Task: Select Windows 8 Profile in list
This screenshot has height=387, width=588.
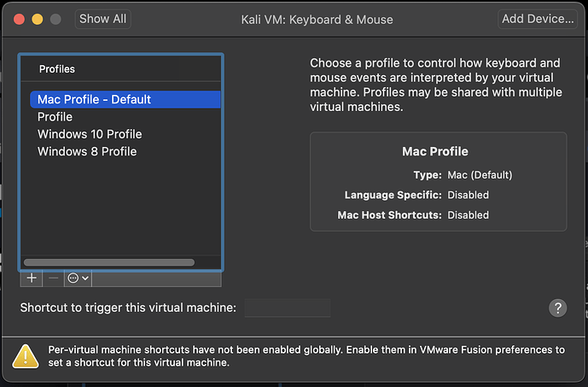Action: (125, 151)
